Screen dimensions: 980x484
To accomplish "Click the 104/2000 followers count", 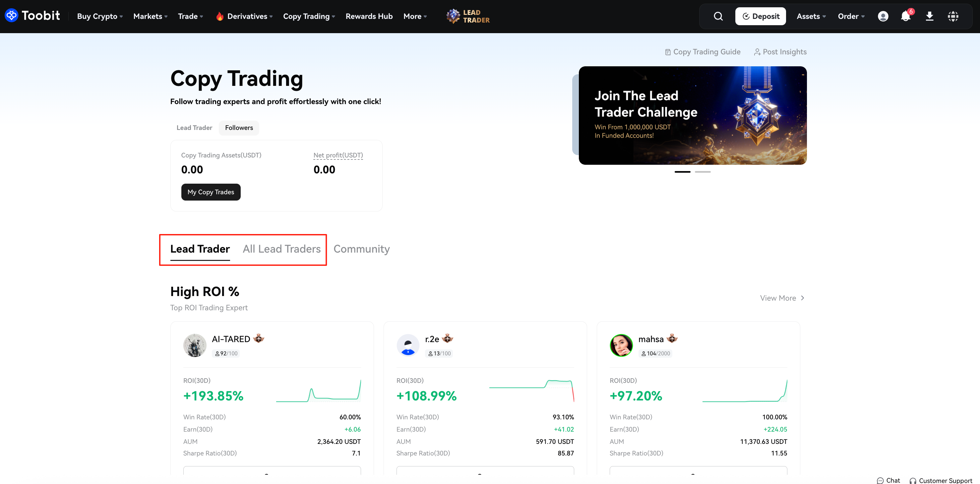I will pos(655,353).
